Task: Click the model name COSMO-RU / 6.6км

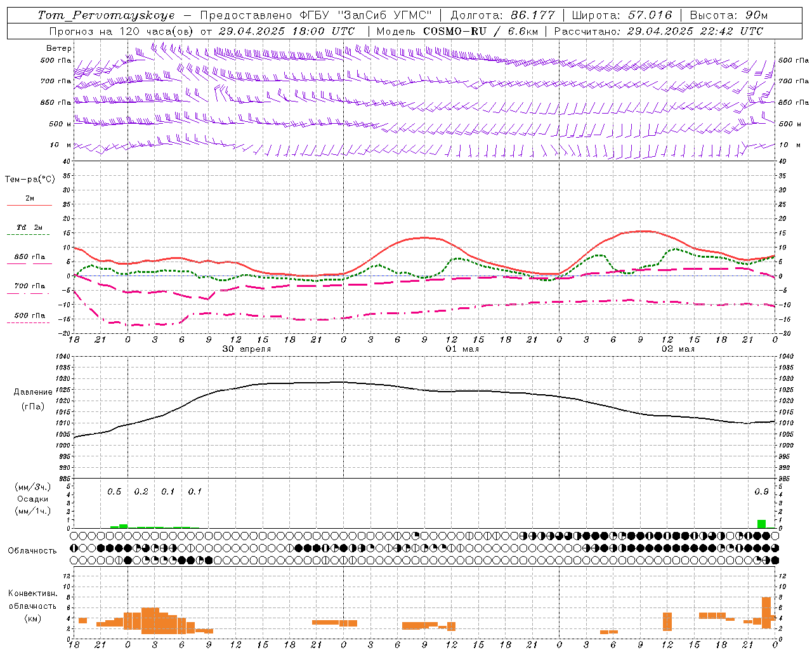Action: coord(481,31)
